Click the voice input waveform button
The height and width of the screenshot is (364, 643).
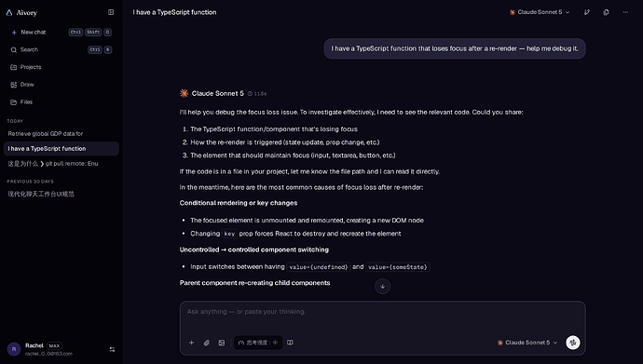click(573, 343)
